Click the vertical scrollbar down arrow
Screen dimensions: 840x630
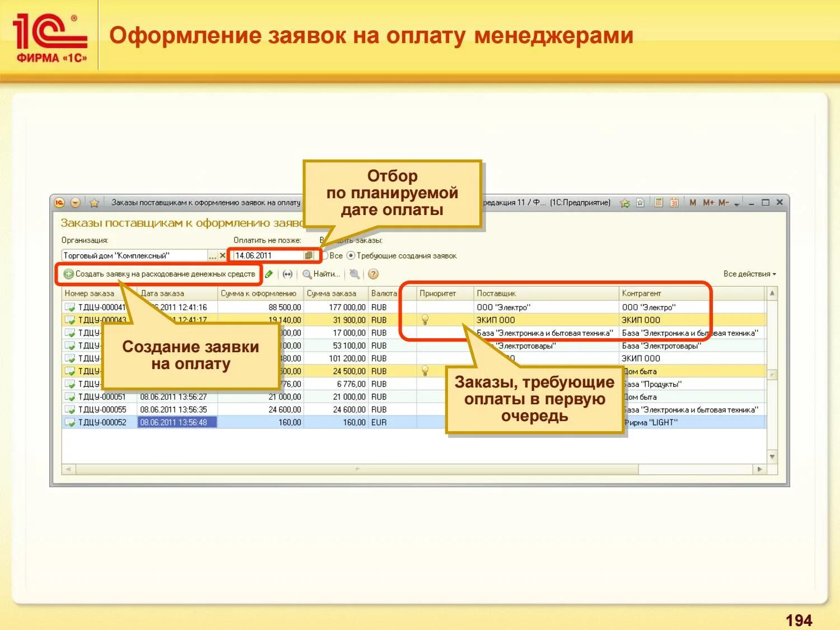[x=772, y=457]
